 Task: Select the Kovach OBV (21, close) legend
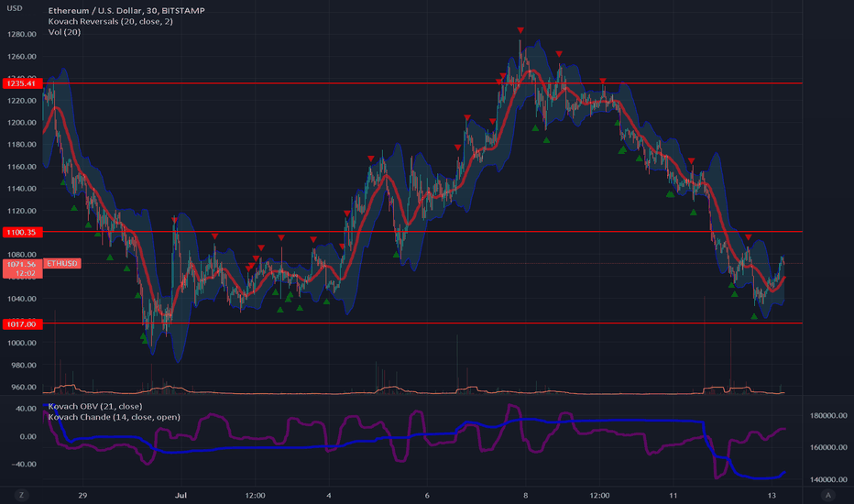pos(95,406)
